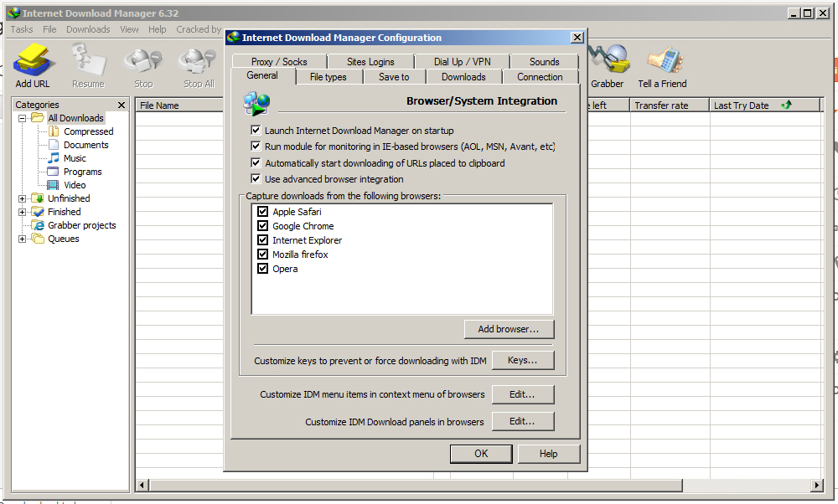Toggle Use advanced browser integration
Viewport: 838px width, 504px height.
click(256, 179)
